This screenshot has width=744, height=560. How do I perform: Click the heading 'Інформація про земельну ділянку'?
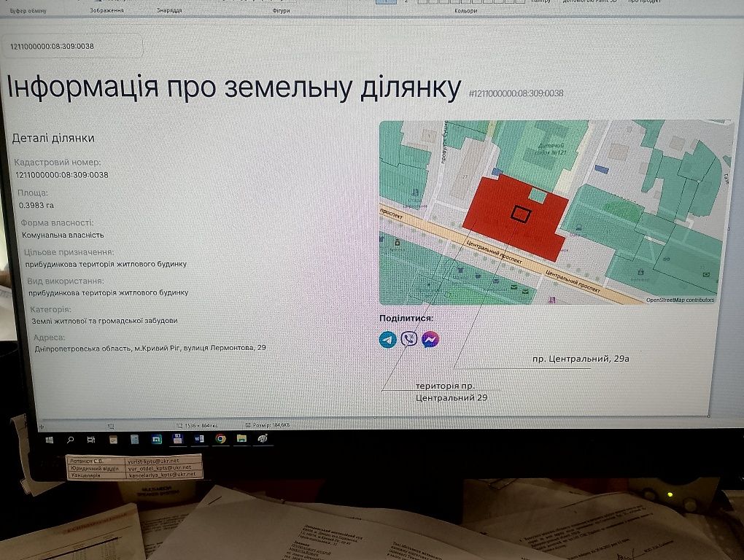pyautogui.click(x=234, y=87)
